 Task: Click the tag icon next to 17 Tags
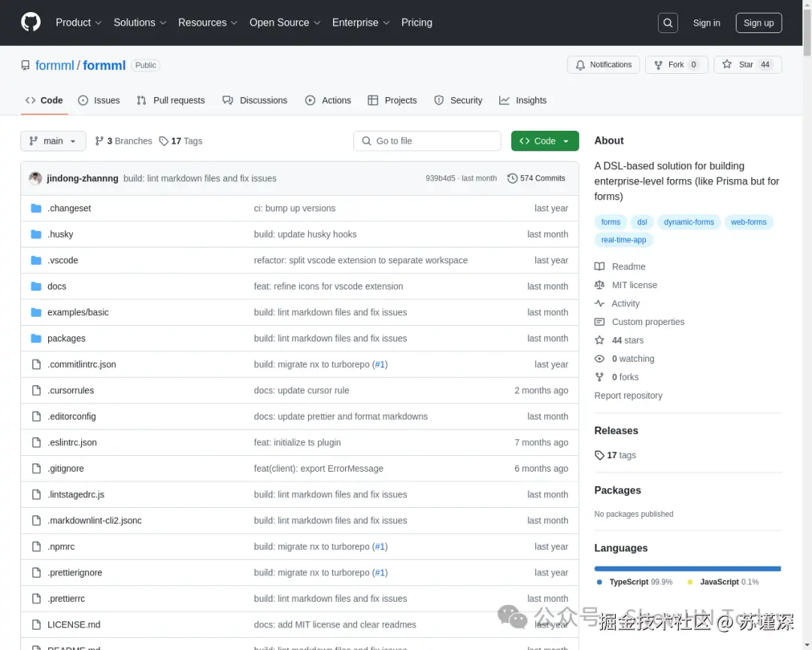pyautogui.click(x=164, y=141)
